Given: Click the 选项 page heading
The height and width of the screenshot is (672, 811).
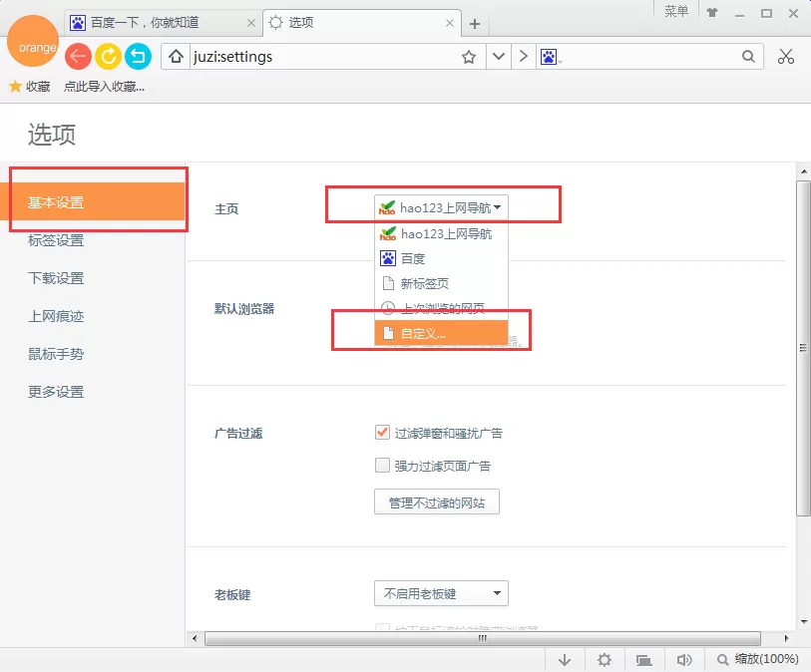Looking at the screenshot, I should tap(51, 135).
